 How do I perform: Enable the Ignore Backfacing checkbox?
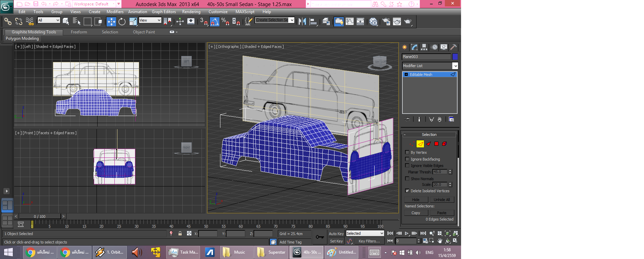[407, 159]
